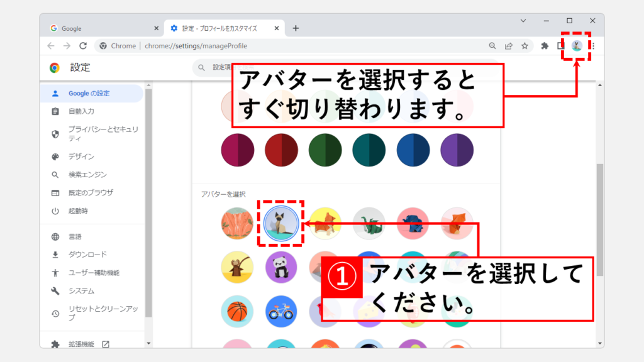
Task: Choose the origami panda avatar
Action: (281, 267)
